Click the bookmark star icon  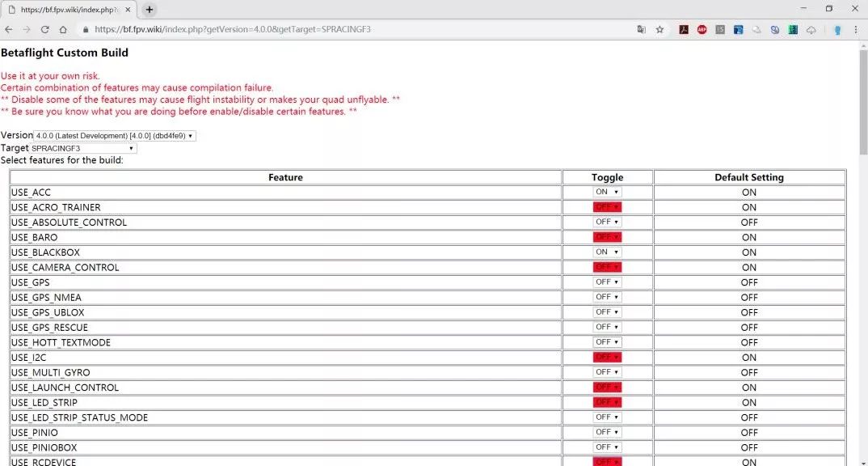659,29
